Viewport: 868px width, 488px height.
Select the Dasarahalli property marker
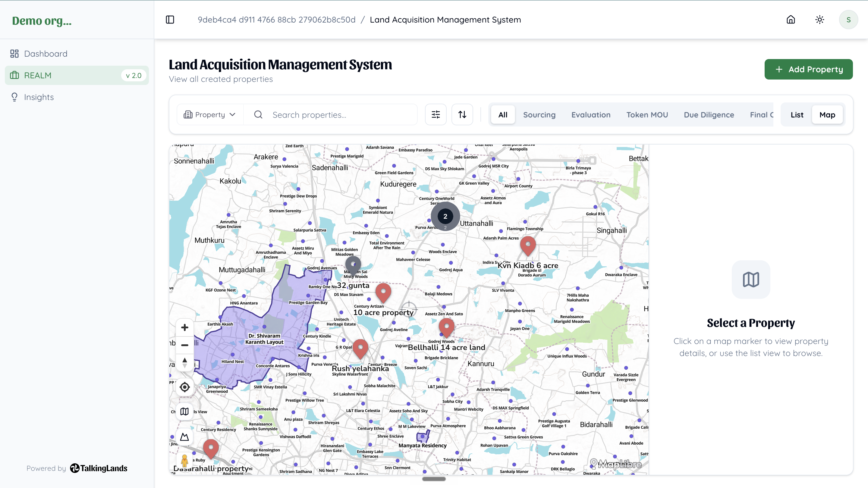pos(211,449)
